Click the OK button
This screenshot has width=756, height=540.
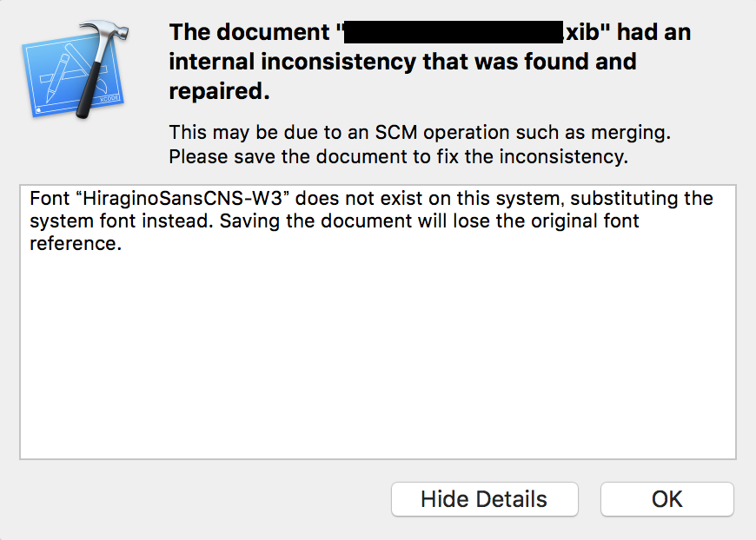coord(666,499)
